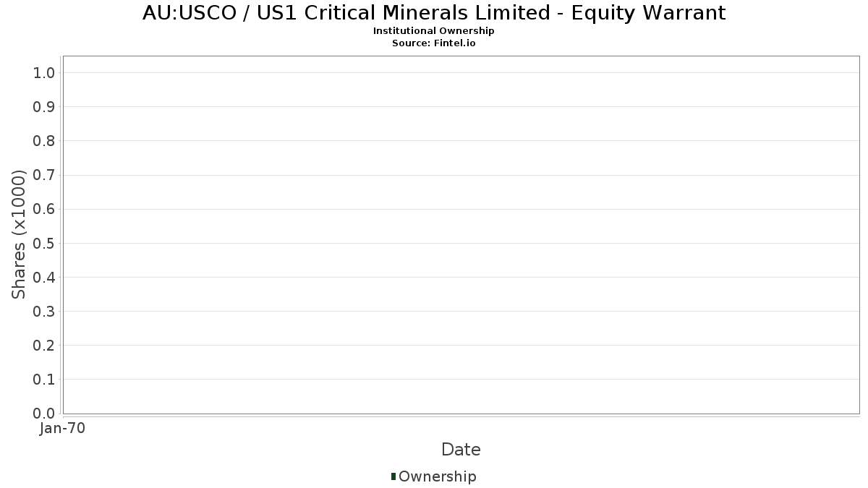Viewport: 868px width, 488px height.
Task: Click the 0.5 y-axis tick label
Action: [x=45, y=243]
